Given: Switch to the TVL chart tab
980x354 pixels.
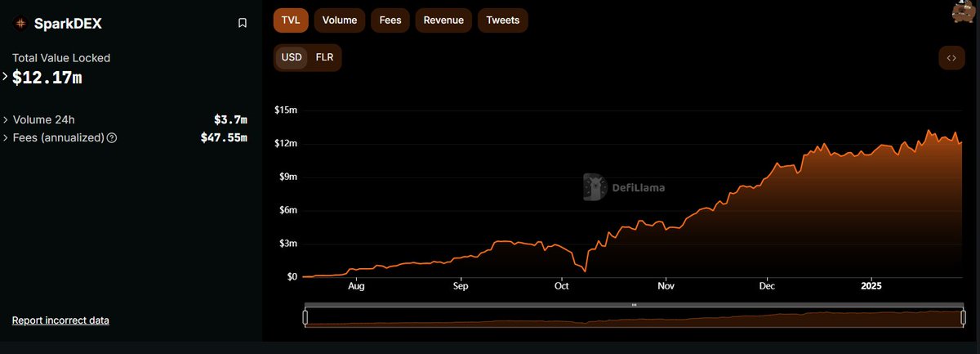Looking at the screenshot, I should pos(291,20).
